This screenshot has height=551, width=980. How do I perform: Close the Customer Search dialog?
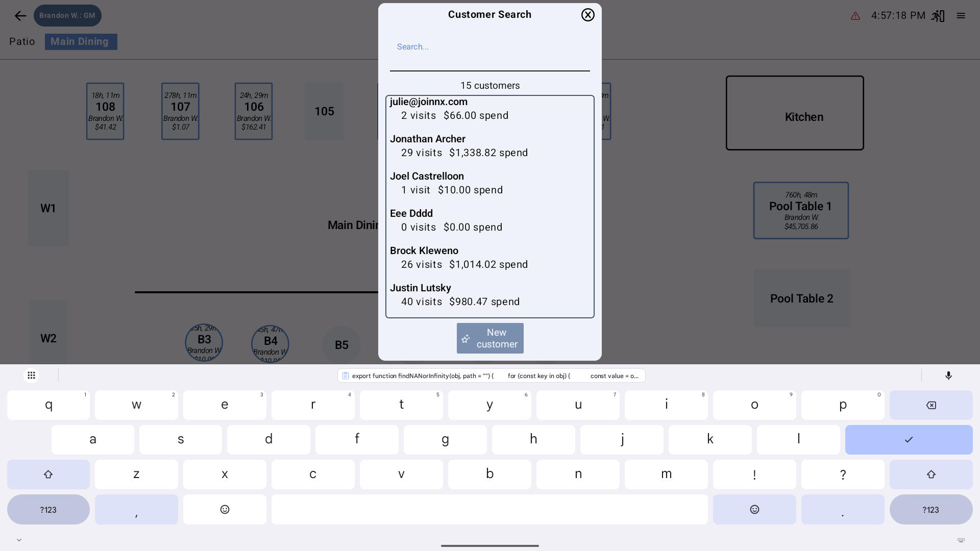(x=587, y=15)
